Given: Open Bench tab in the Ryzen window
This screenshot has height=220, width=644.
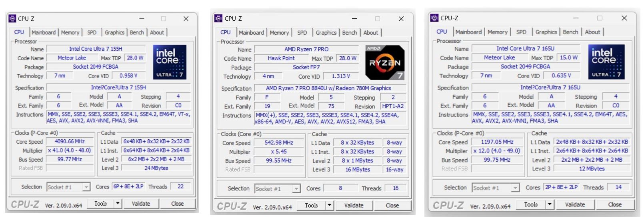Looking at the screenshot, I should (x=349, y=33).
